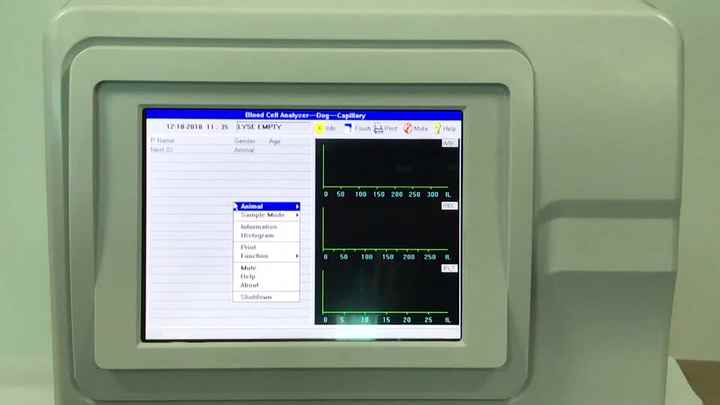Click the red Mute toolbar icon

click(408, 129)
